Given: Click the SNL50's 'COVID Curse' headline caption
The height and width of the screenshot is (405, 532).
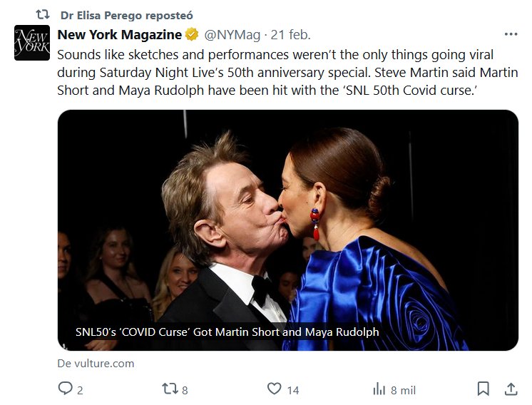Looking at the screenshot, I should (227, 332).
